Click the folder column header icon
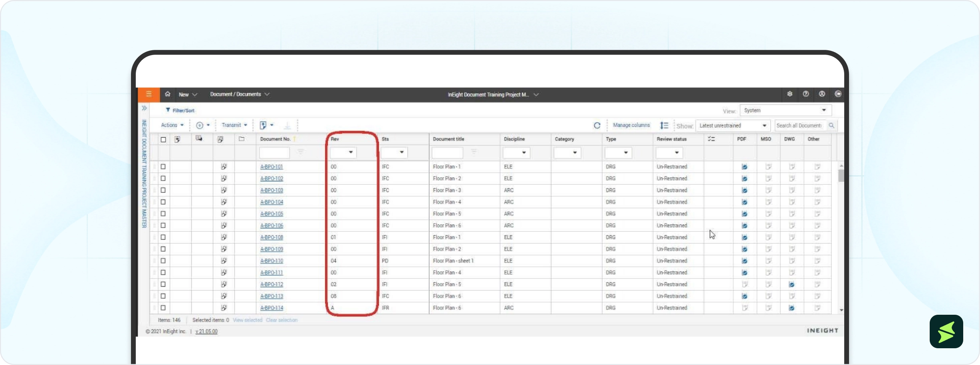 click(242, 139)
